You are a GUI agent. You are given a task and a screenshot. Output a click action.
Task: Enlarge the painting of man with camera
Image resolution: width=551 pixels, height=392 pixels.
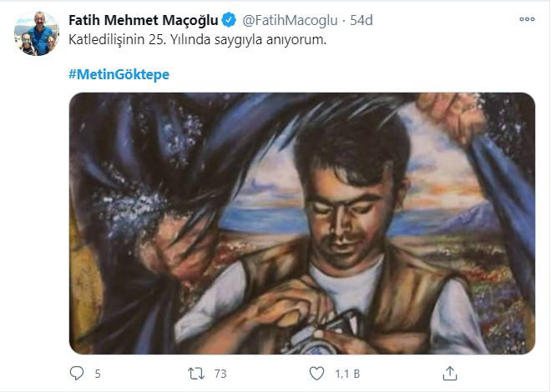[301, 223]
